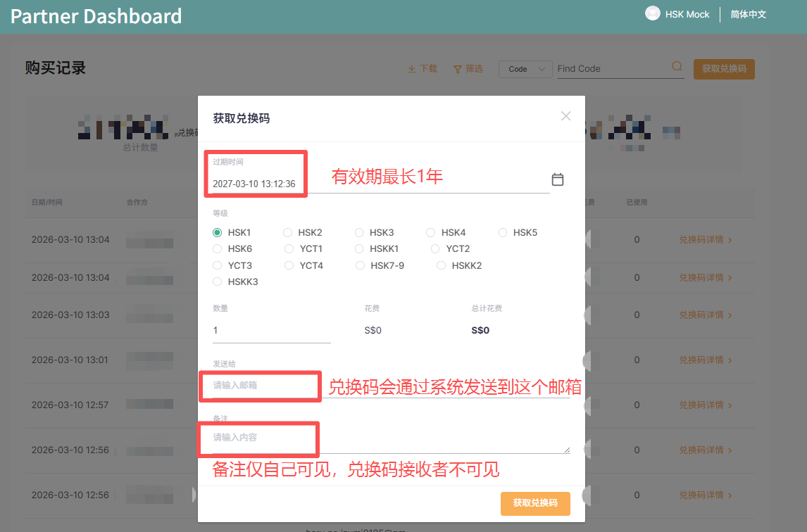Dismiss the 获取兑换码 dialog with the X
This screenshot has width=807, height=532.
[x=565, y=115]
